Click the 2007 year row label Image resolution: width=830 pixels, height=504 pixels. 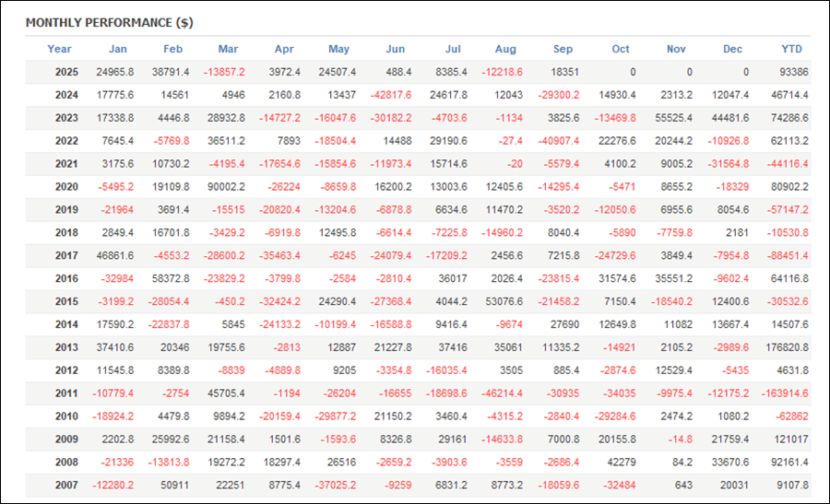coord(66,486)
